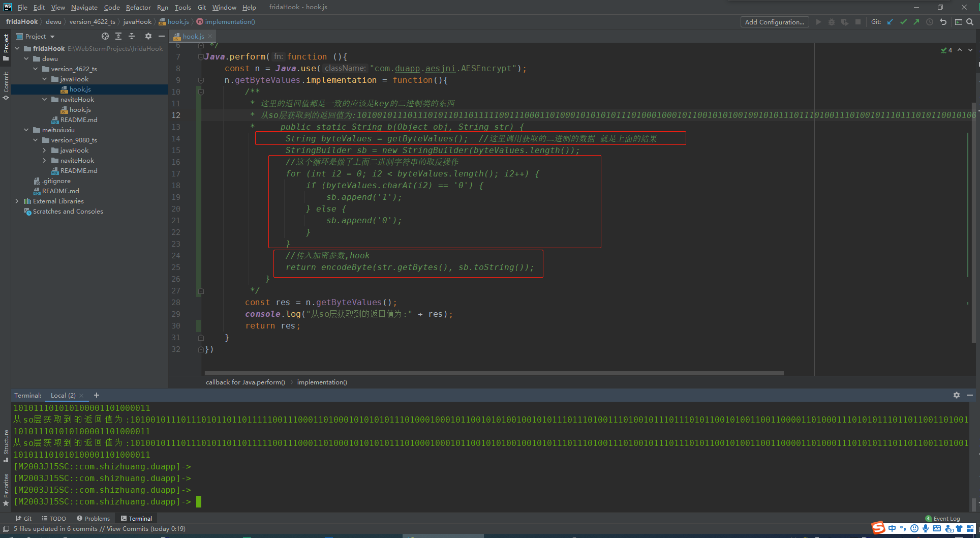Click Collapse All in Project panel
The width and height of the screenshot is (980, 538).
(x=132, y=36)
